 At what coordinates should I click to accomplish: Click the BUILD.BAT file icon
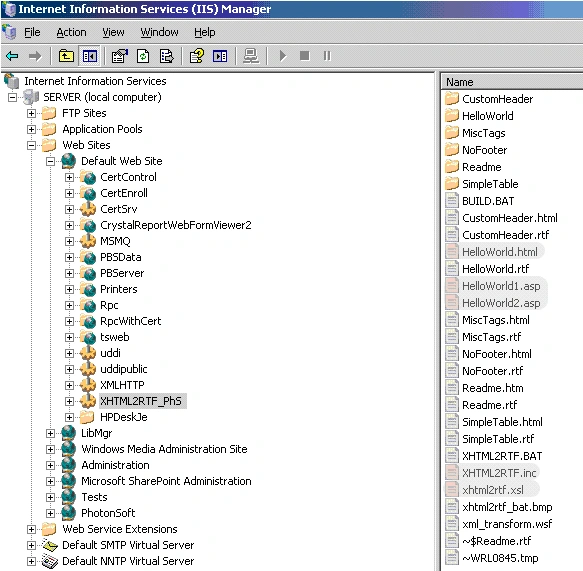click(452, 201)
